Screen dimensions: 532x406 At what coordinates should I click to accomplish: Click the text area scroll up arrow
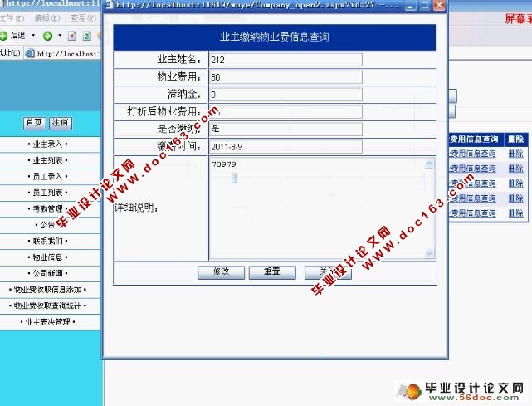click(429, 164)
